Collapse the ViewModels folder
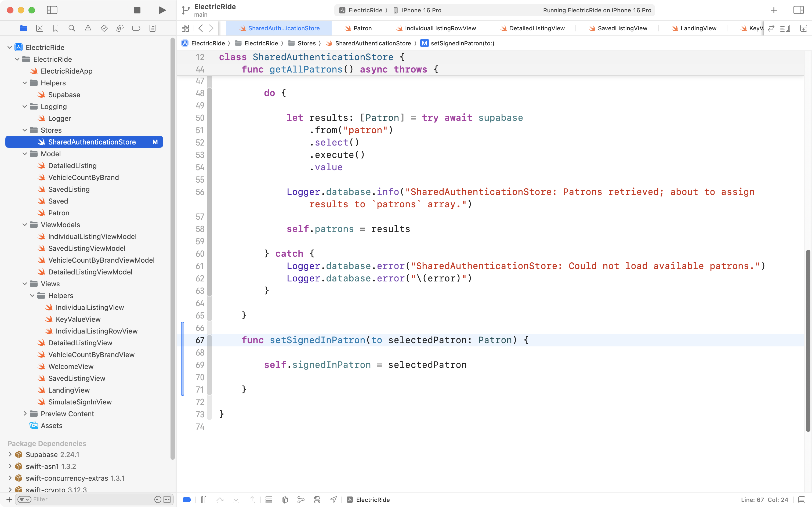 click(24, 225)
